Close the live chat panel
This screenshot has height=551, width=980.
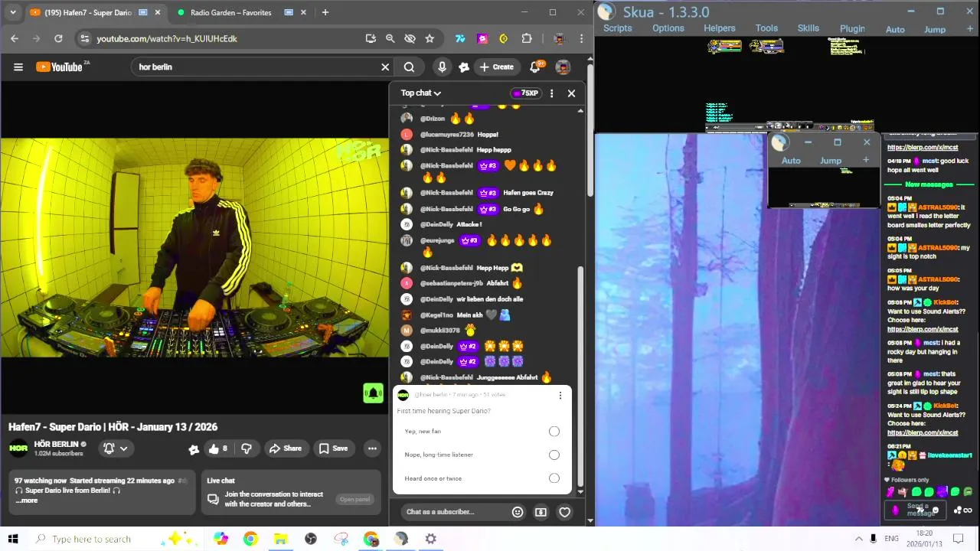571,93
